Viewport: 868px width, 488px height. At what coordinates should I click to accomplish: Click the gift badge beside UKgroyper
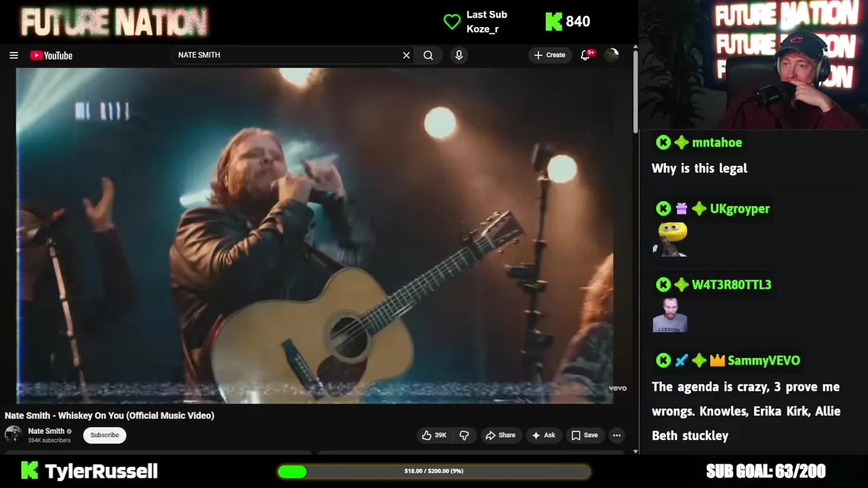click(x=682, y=209)
